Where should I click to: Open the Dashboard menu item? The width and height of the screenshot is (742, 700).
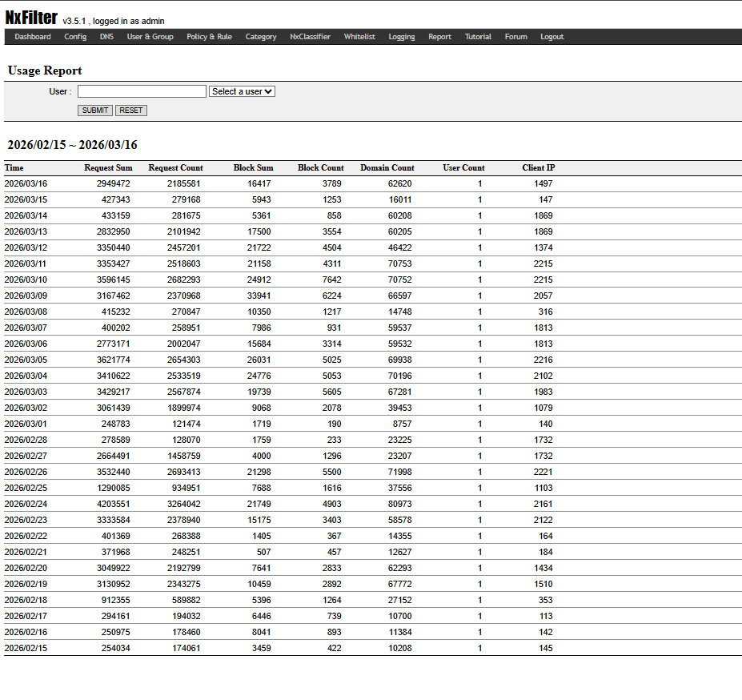(33, 37)
